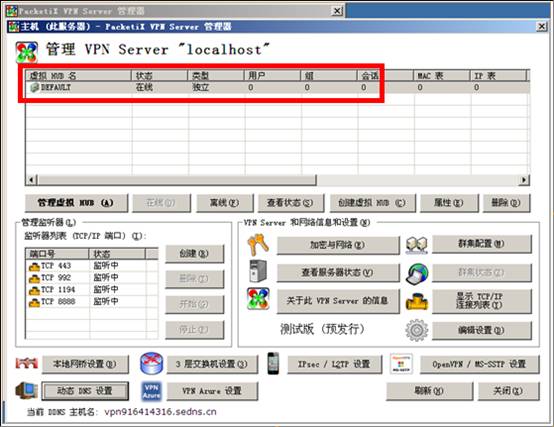Screen dimensions: 554x427
Task: Click the cluster computers icon beside 群集配置
Action: (417, 244)
